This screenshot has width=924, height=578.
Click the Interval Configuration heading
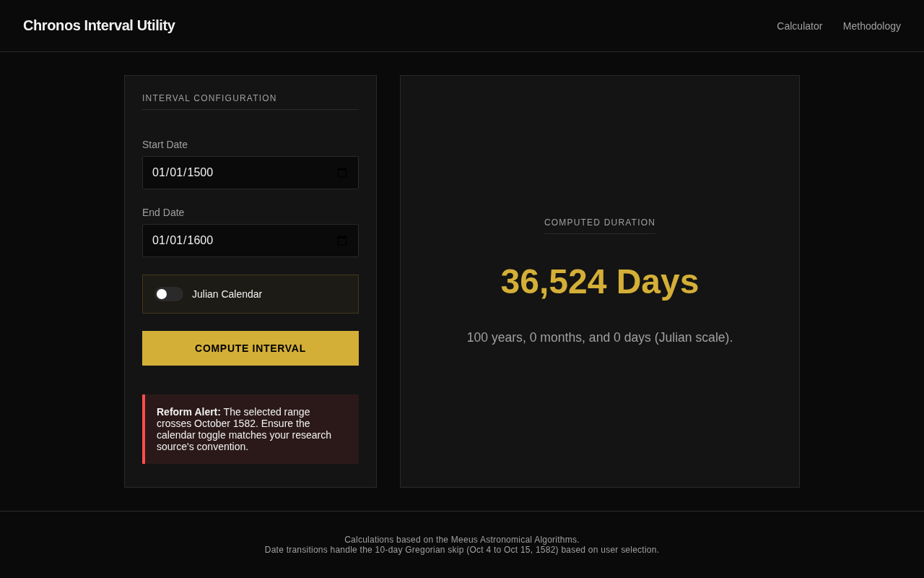coord(209,98)
